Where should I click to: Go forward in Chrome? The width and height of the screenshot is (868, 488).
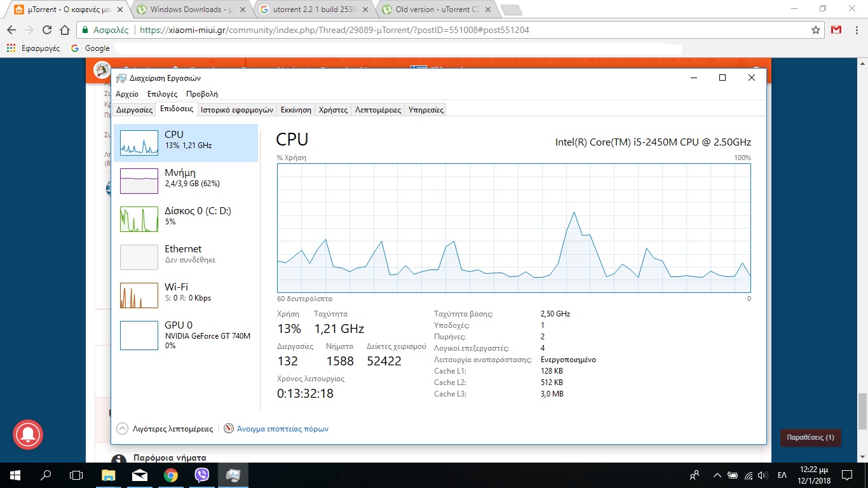[29, 30]
